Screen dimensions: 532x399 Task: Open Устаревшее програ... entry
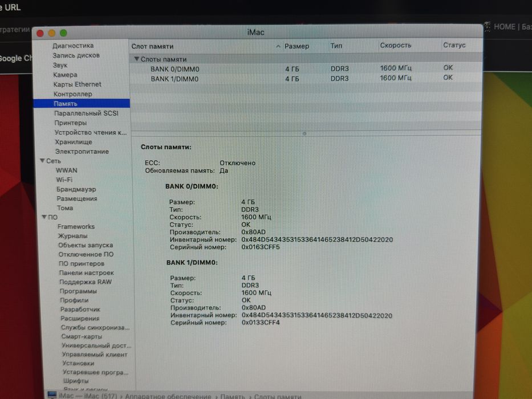[95, 372]
